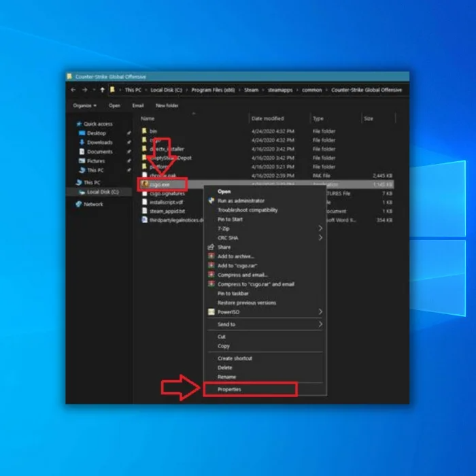Click the Open toolbar button
This screenshot has width=476, height=476.
click(114, 105)
